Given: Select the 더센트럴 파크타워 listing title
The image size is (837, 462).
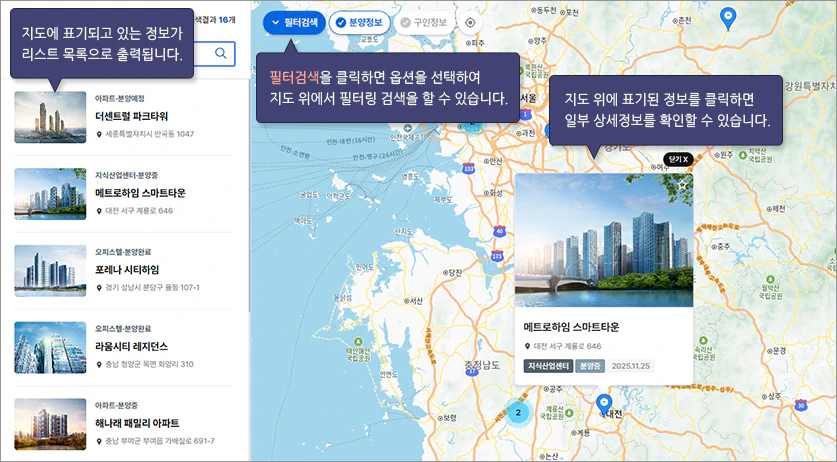Looking at the screenshot, I should (132, 116).
